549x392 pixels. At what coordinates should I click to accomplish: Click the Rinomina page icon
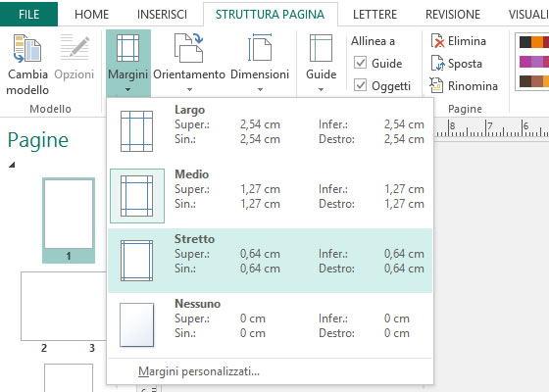coord(437,85)
